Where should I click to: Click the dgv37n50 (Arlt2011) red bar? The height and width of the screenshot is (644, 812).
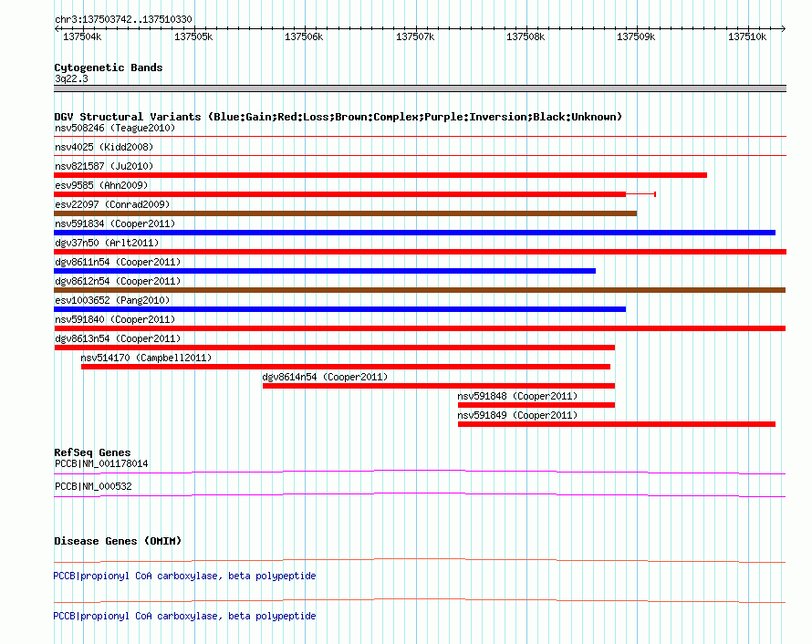[x=420, y=252]
